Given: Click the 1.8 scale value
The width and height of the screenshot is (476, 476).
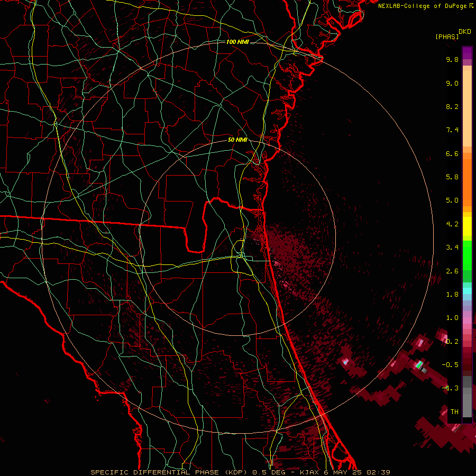Looking at the screenshot, I should point(452,295).
